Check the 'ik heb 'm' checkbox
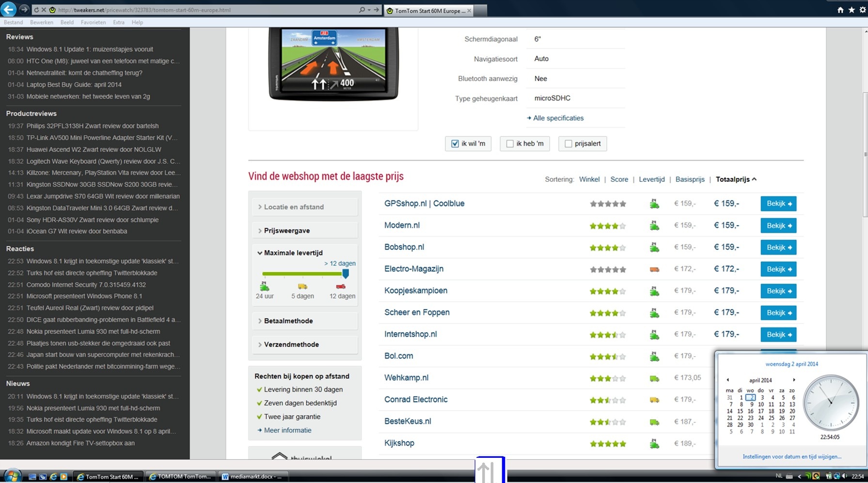 tap(509, 144)
